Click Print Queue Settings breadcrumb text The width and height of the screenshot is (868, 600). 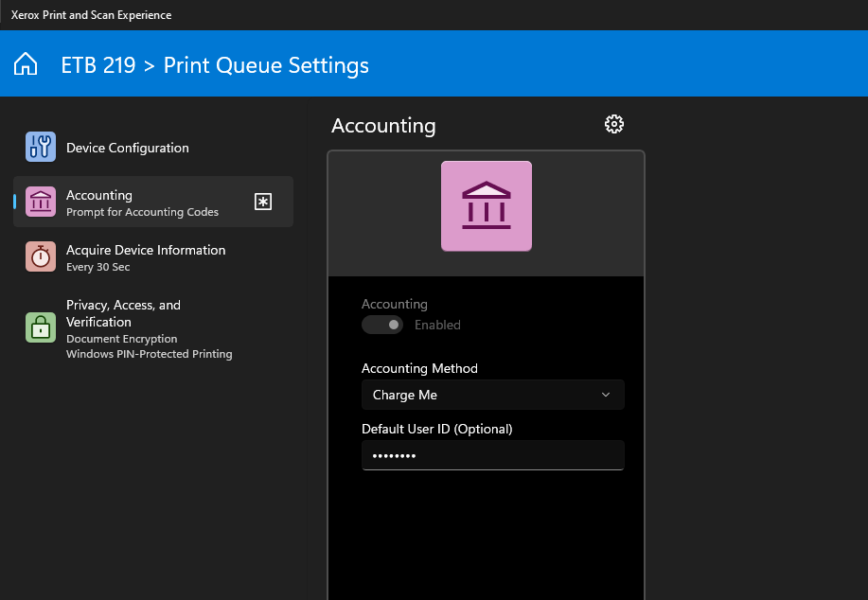[266, 65]
